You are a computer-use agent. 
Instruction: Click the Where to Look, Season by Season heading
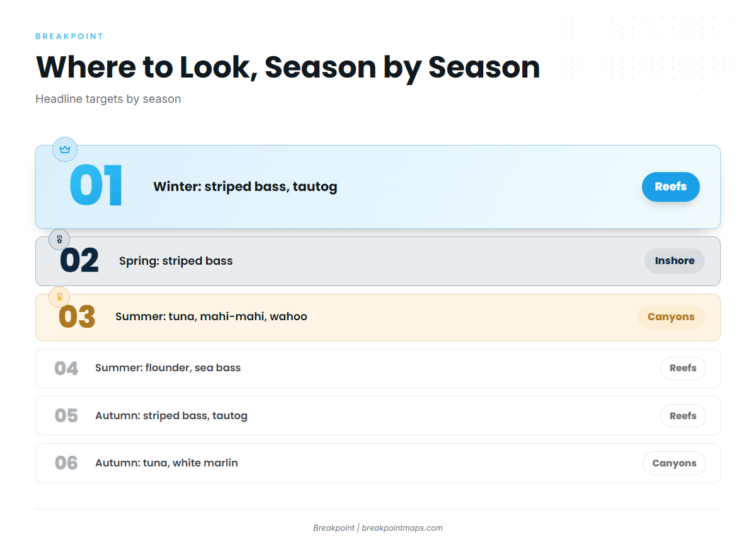[288, 67]
